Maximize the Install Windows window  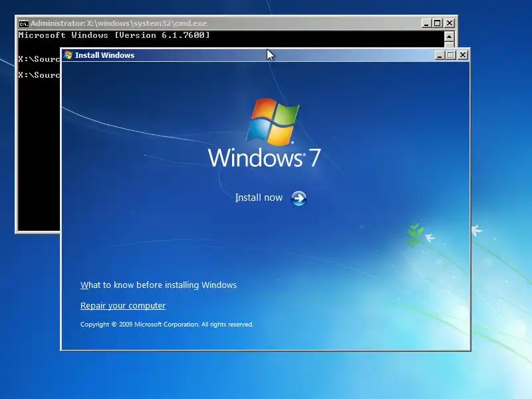[451, 55]
